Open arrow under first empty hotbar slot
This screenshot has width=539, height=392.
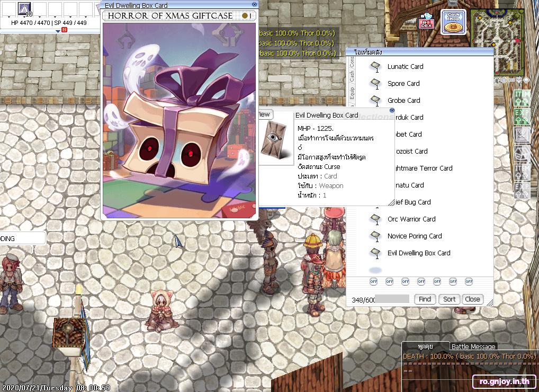click(x=8, y=17)
